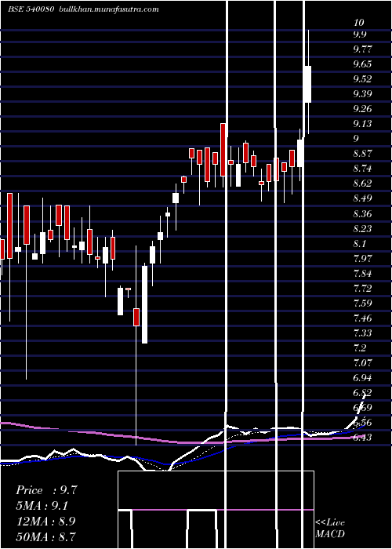The image size is (392, 549).
Task: Click the 7.07 price axis label
Action: (x=362, y=362)
